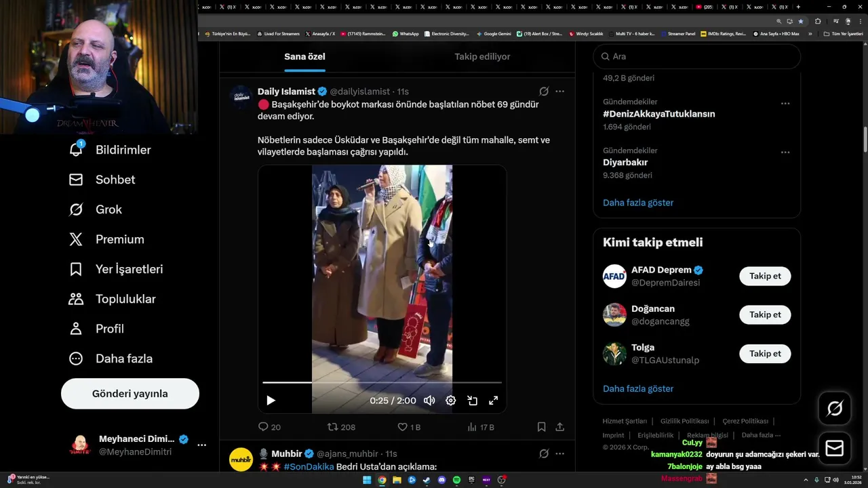
Task: Bookmark the Daily Islamist post
Action: [x=541, y=427]
